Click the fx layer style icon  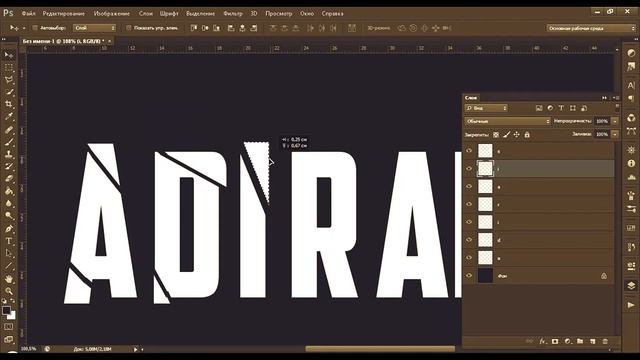click(542, 341)
